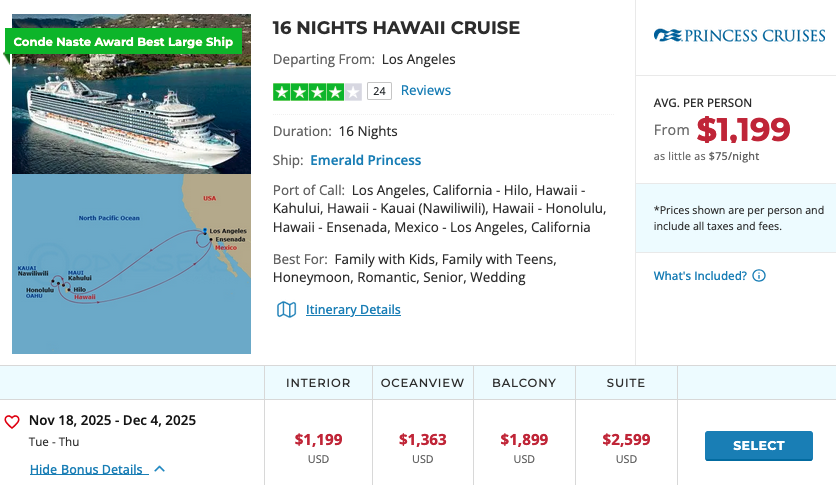Click Hide Bonus Details
Image resolution: width=836 pixels, height=485 pixels.
(87, 469)
